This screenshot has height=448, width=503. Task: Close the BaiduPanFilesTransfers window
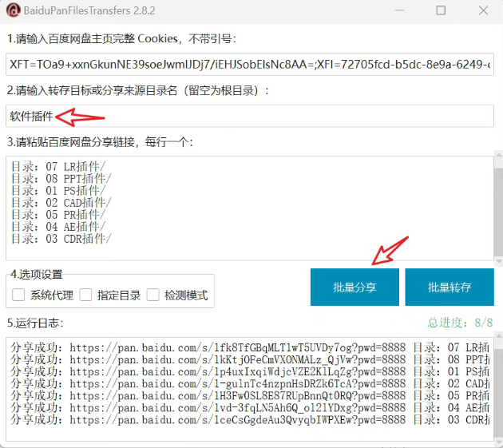pos(483,11)
